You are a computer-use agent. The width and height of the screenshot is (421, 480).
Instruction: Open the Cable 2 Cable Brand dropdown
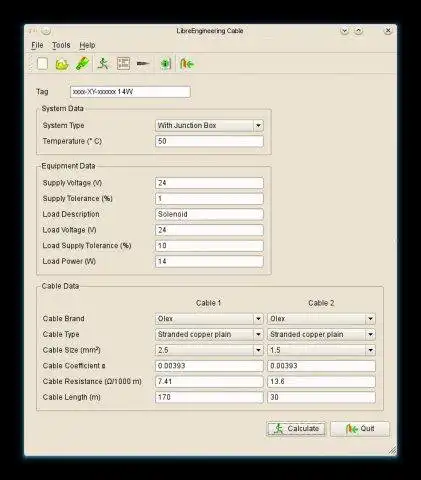321,319
